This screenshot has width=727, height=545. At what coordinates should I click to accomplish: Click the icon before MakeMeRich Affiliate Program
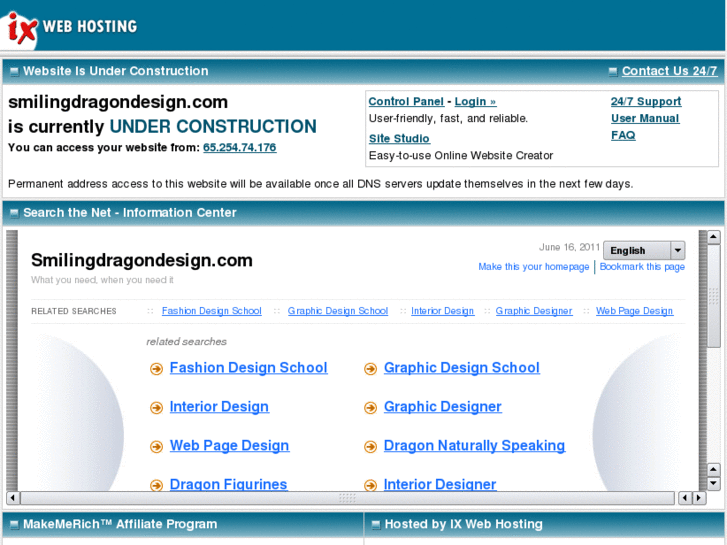pyautogui.click(x=14, y=525)
